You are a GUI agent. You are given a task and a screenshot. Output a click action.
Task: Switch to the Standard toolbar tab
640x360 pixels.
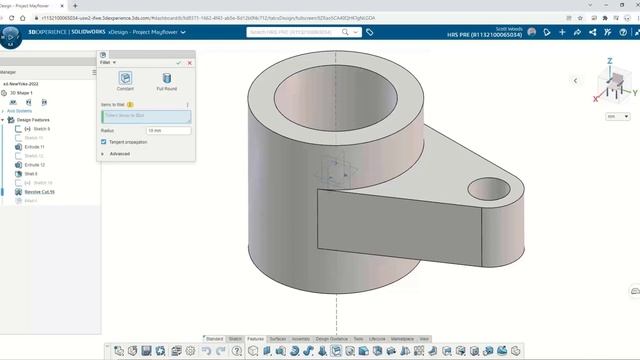click(x=214, y=339)
